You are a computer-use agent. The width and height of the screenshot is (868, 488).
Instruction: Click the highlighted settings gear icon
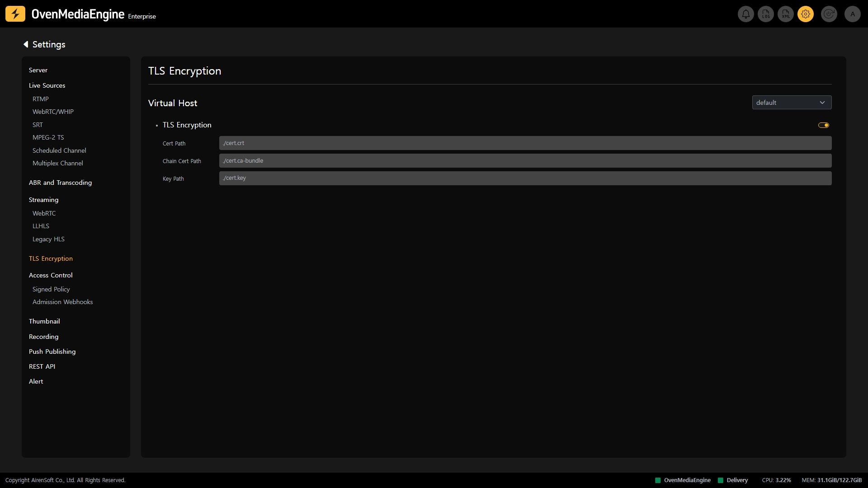pos(806,14)
